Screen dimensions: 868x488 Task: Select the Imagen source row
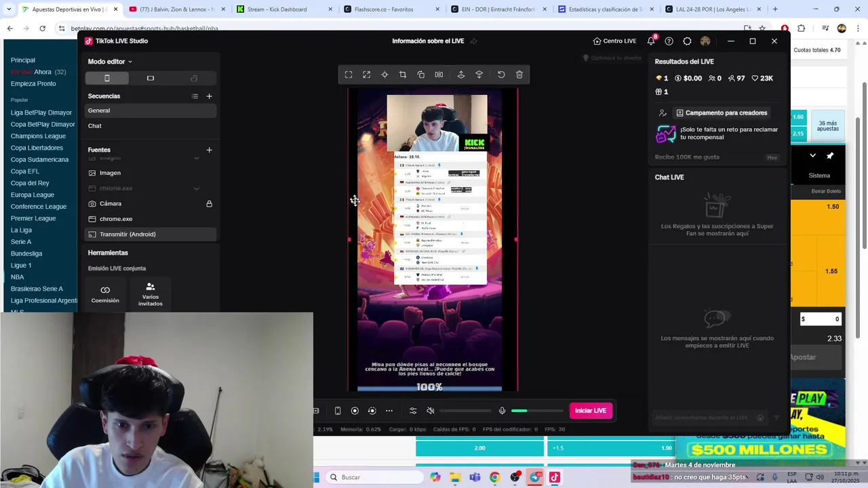point(151,173)
